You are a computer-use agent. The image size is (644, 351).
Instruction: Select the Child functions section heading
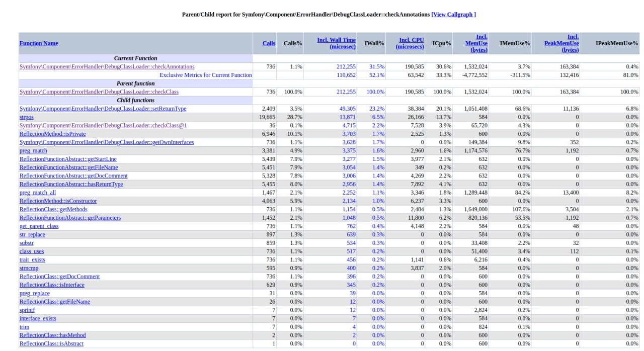pyautogui.click(x=136, y=101)
